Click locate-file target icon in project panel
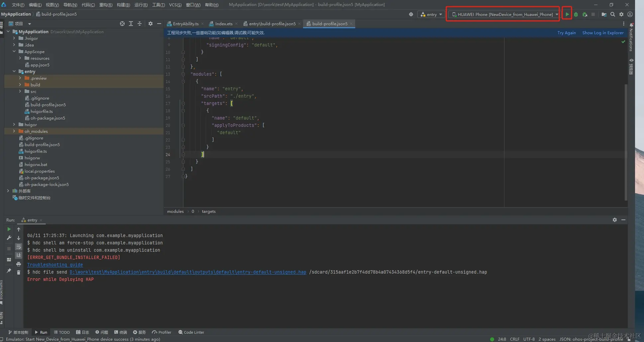This screenshot has width=644, height=342. click(122, 24)
